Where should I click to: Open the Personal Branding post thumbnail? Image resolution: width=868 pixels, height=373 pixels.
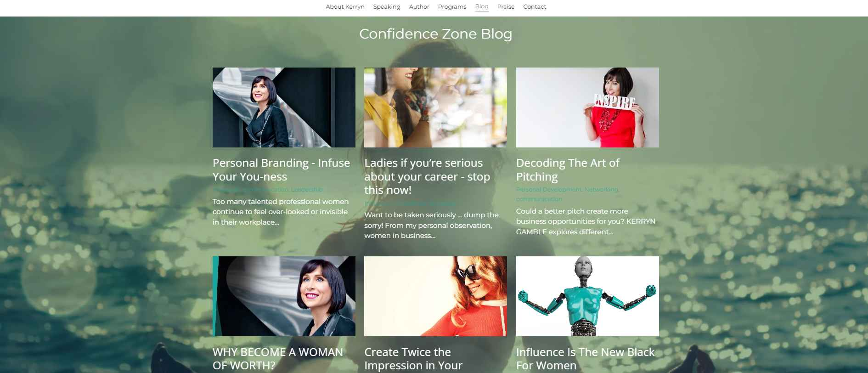click(x=284, y=107)
